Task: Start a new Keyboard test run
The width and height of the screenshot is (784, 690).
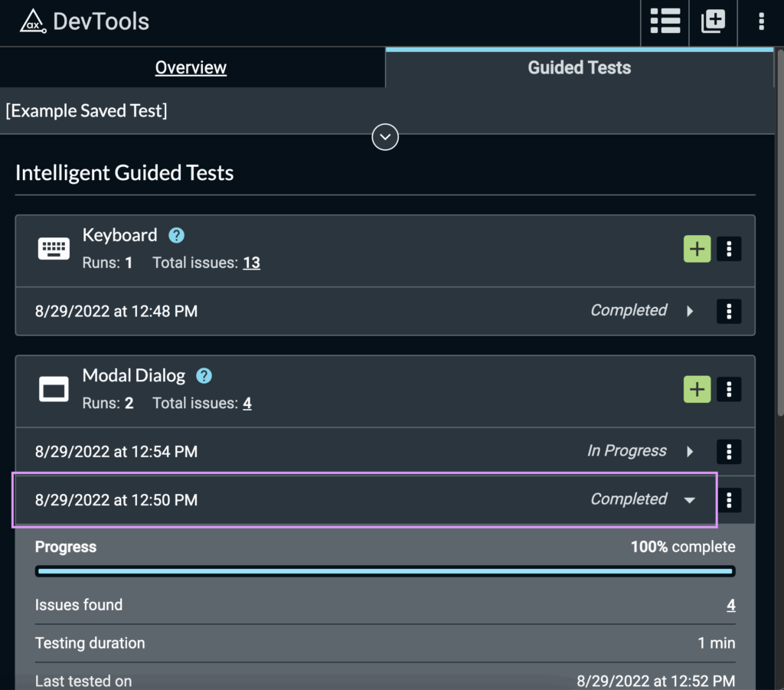Action: [x=697, y=248]
